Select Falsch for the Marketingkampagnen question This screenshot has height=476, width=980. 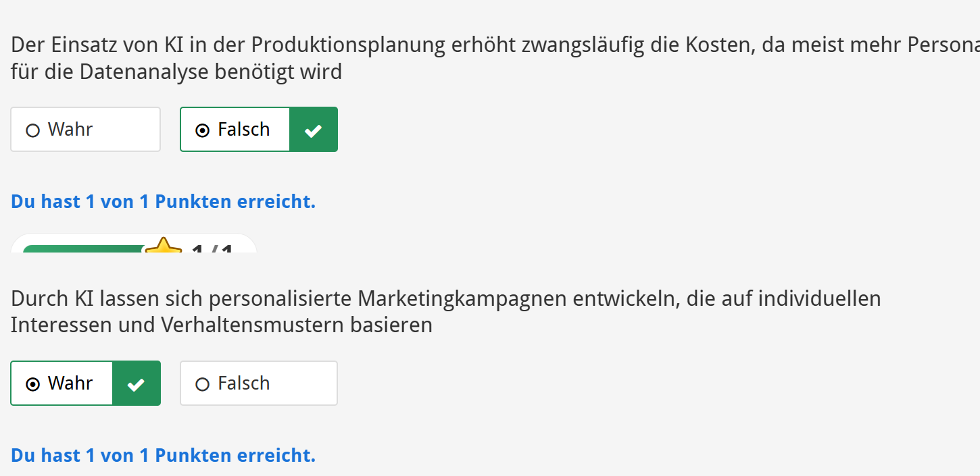pos(258,384)
